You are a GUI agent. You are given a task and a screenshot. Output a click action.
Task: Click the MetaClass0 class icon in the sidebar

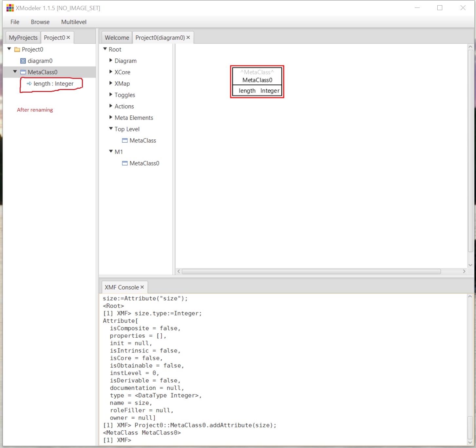[23, 72]
